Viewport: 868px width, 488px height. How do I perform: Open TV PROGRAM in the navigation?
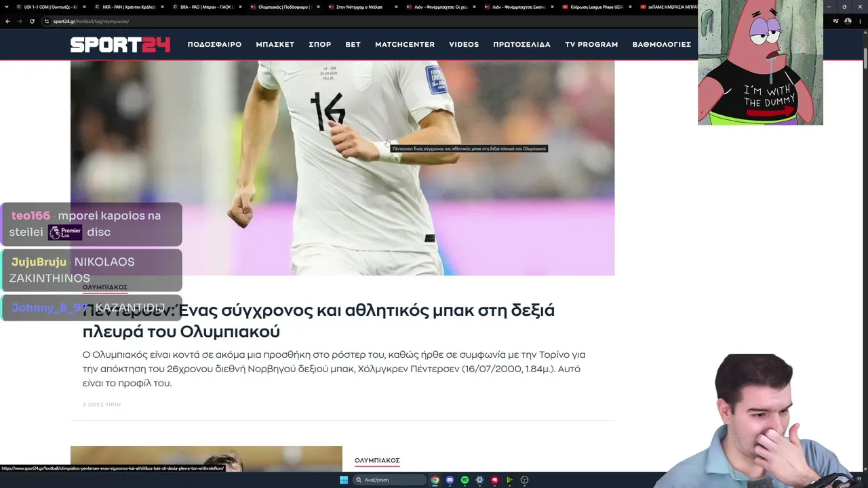[591, 45]
